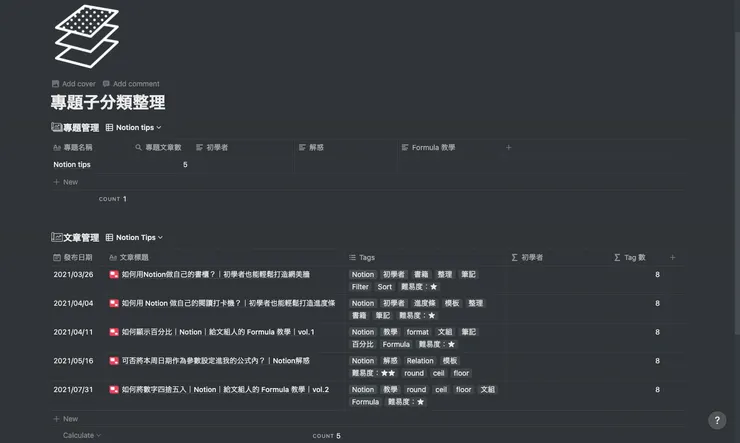Click the 發布日期 column header
This screenshot has height=443, width=740.
pos(73,258)
